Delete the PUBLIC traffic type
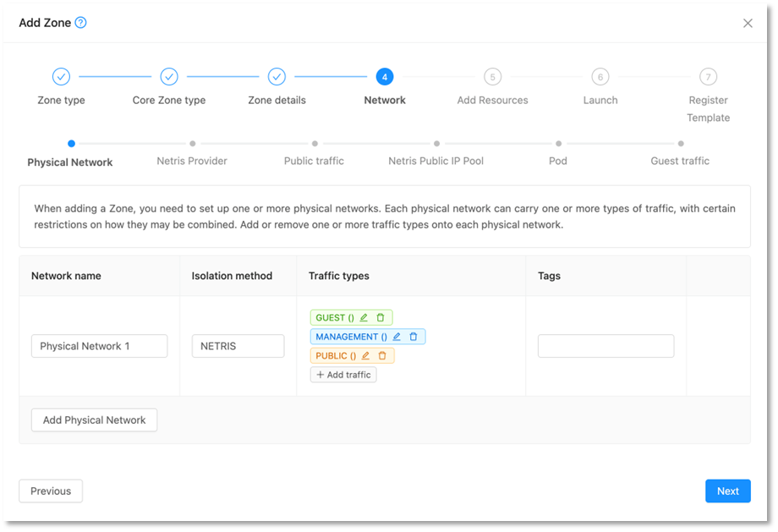The image size is (778, 532). coord(382,356)
